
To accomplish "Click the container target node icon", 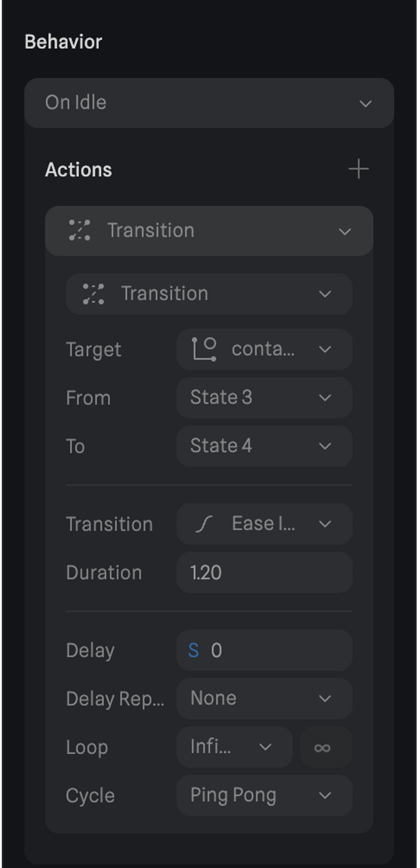I will click(204, 349).
